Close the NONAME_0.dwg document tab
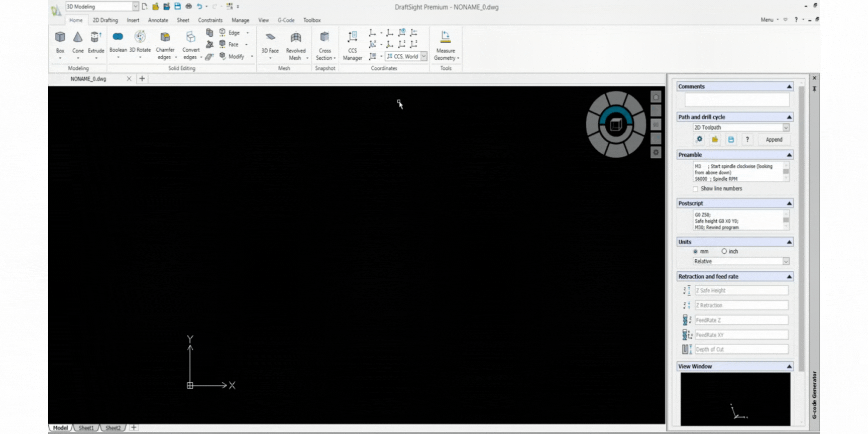The height and width of the screenshot is (434, 868). click(129, 79)
